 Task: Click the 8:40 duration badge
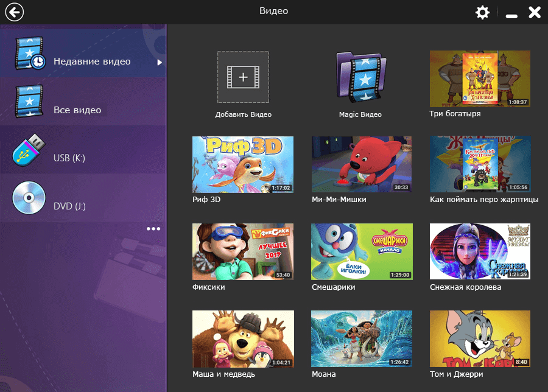(x=521, y=362)
